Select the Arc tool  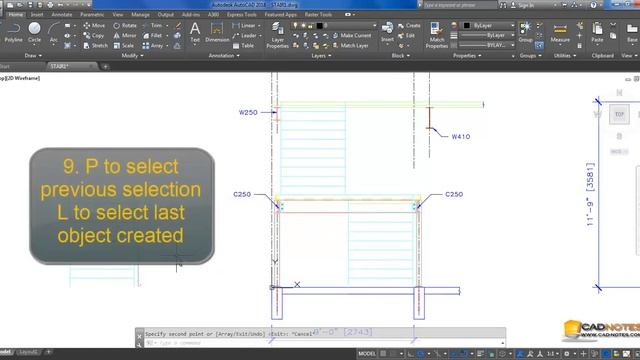pyautogui.click(x=53, y=33)
